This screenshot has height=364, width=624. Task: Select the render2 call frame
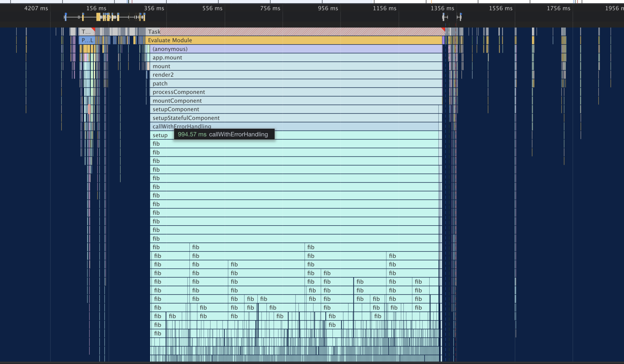[x=296, y=75]
